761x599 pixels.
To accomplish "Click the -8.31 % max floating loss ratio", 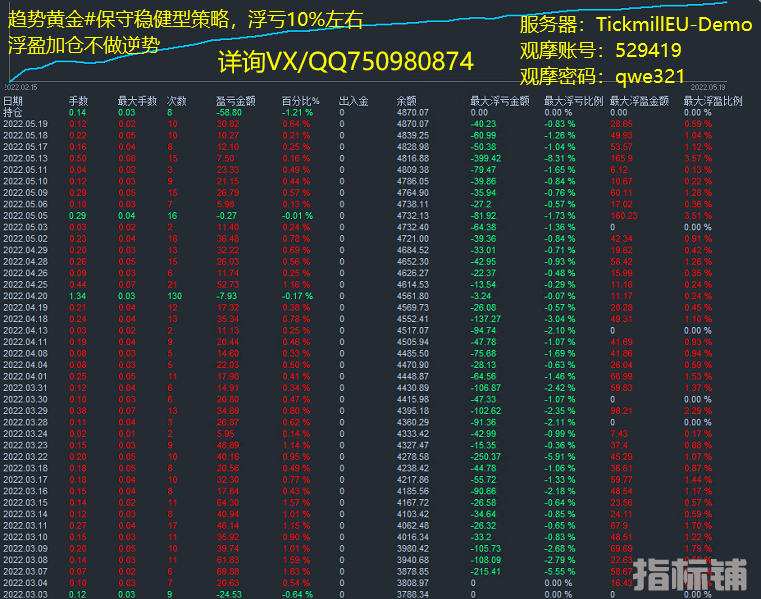I will point(560,158).
